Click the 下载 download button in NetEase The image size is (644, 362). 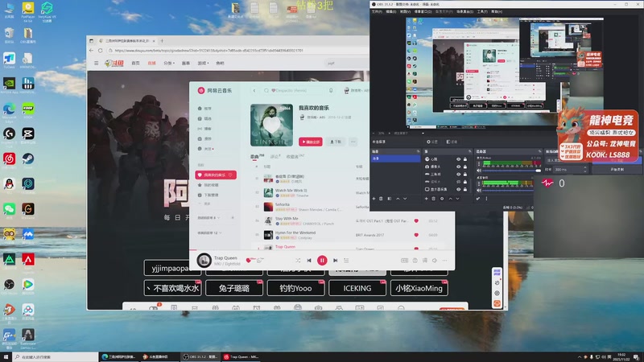pyautogui.click(x=336, y=142)
